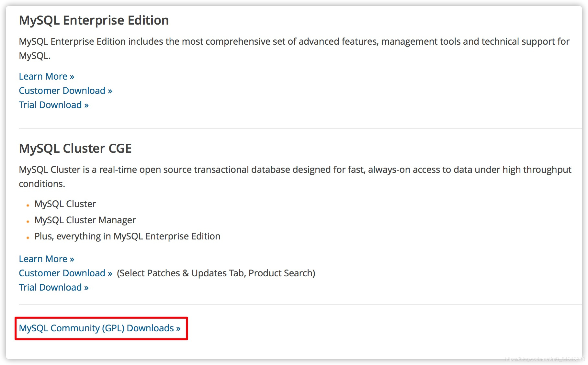Open Learn More under MySQL Cluster CGE
The height and width of the screenshot is (365, 588).
click(x=47, y=259)
